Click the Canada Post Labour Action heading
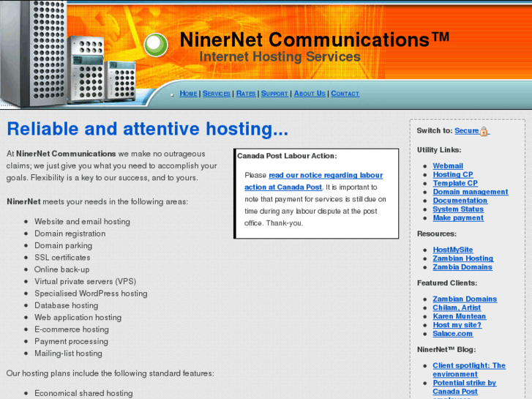Viewport: 532px width, 399px height. (287, 156)
